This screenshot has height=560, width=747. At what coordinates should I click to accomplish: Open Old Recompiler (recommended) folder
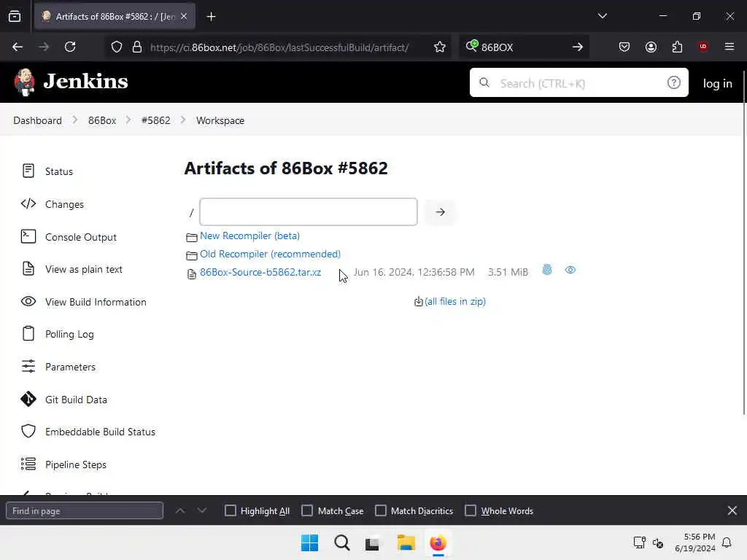270,254
